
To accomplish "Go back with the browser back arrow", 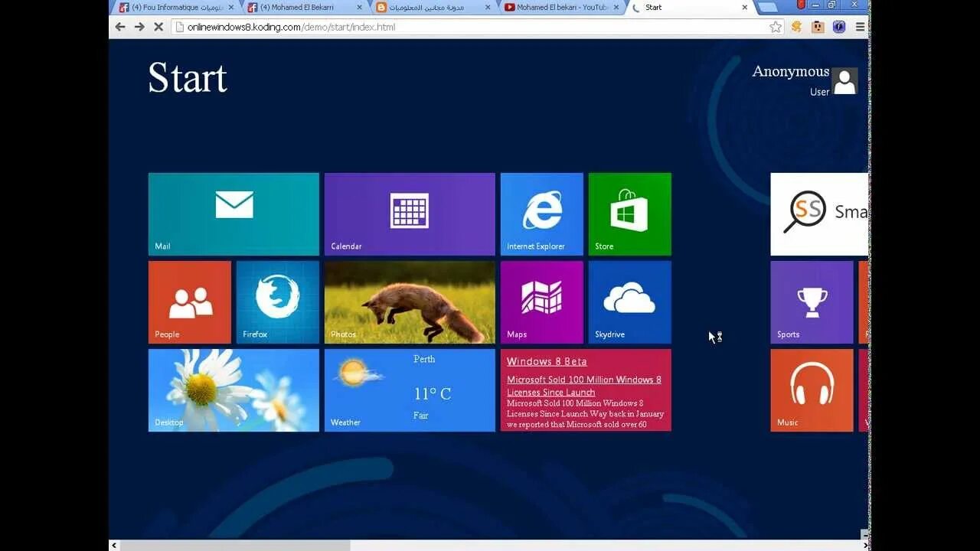I will 120,27.
